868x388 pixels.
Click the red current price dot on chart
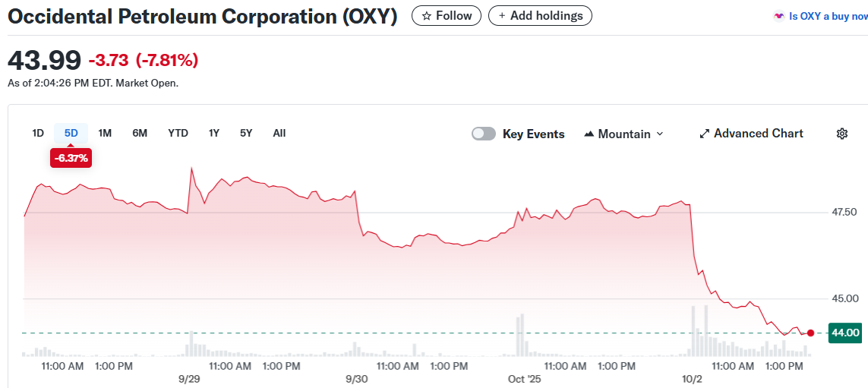pyautogui.click(x=811, y=333)
